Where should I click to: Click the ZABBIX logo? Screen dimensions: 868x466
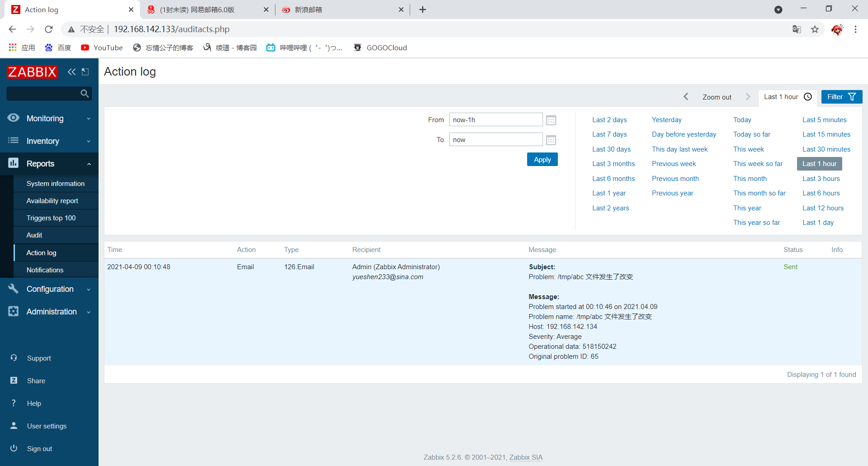(32, 72)
